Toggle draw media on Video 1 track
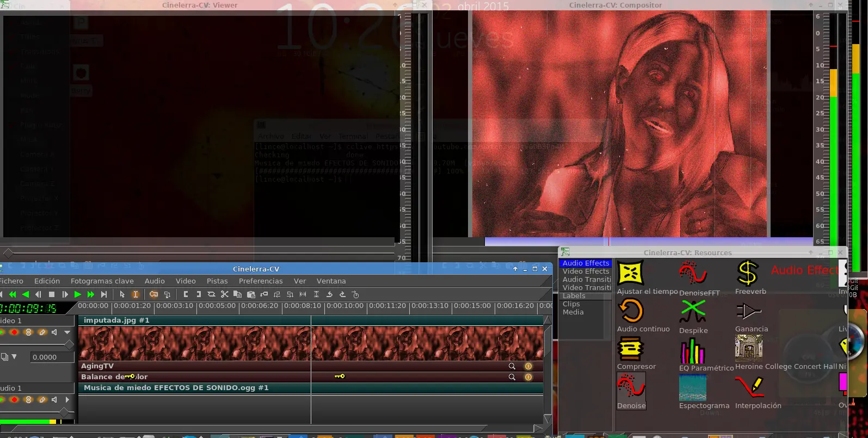This screenshot has width=868, height=438. [x=42, y=332]
